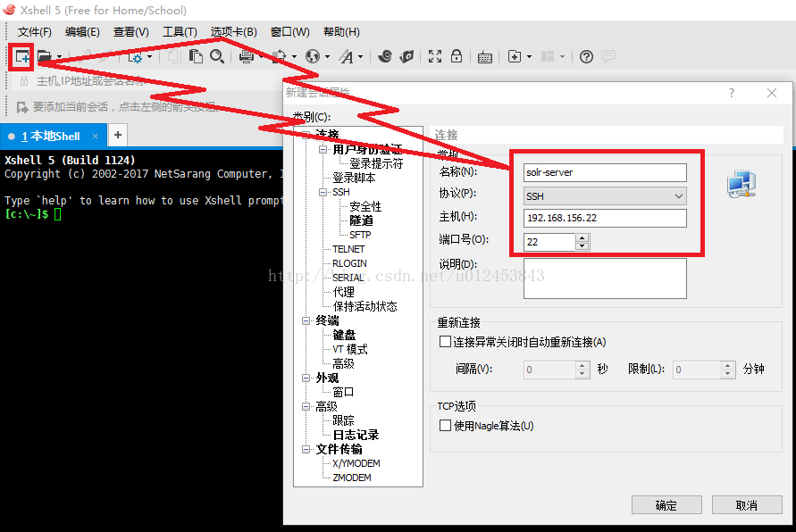Focus the 主机 field with 192.168.156.22
The image size is (796, 532).
(x=605, y=218)
